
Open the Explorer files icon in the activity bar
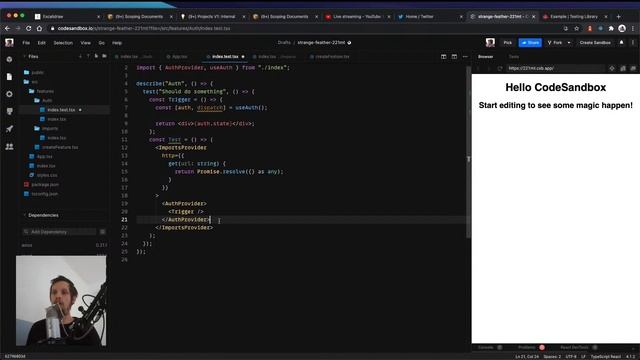[9, 77]
